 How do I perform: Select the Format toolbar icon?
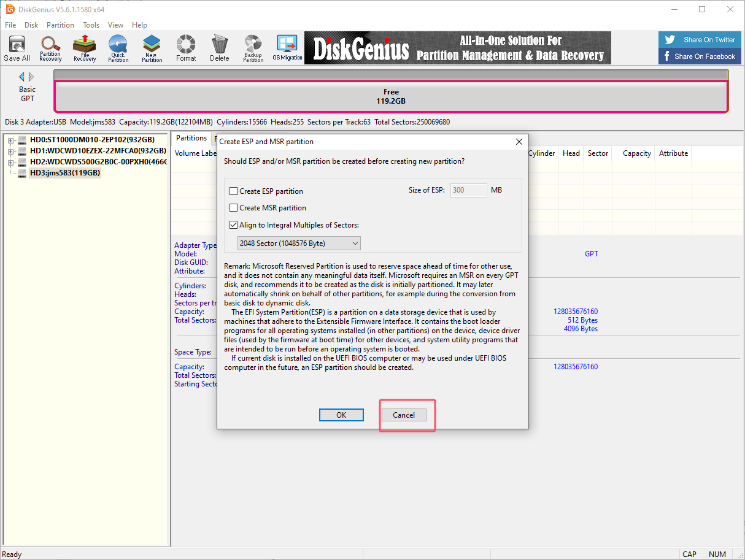pos(185,48)
